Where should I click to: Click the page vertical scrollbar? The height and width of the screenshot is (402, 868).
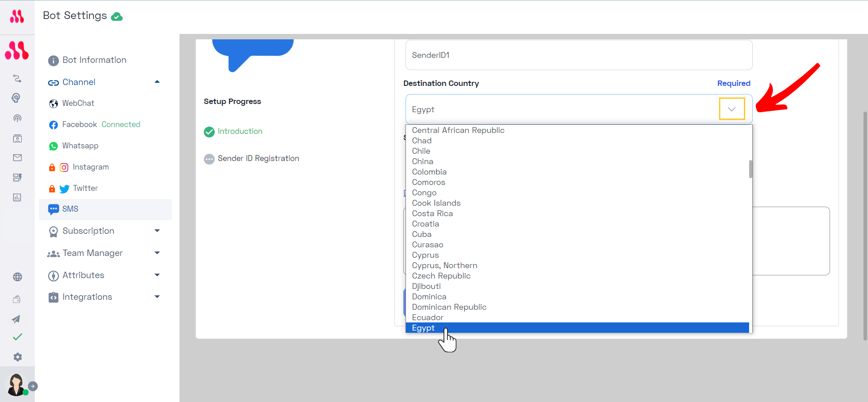tap(865, 226)
